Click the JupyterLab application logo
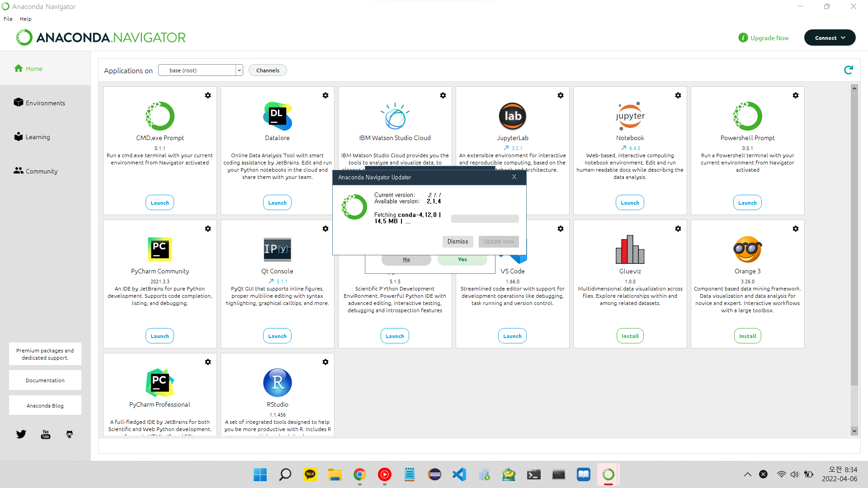The height and width of the screenshot is (488, 868). (x=513, y=116)
